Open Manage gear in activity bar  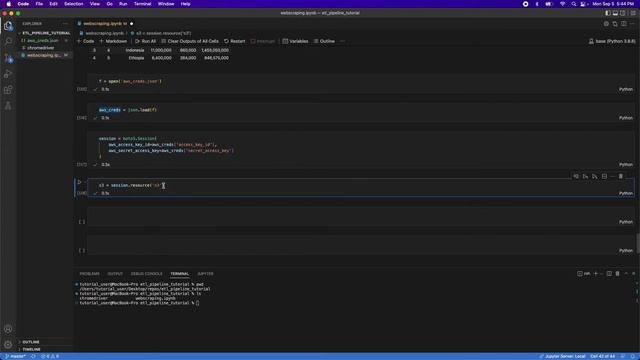[8, 344]
